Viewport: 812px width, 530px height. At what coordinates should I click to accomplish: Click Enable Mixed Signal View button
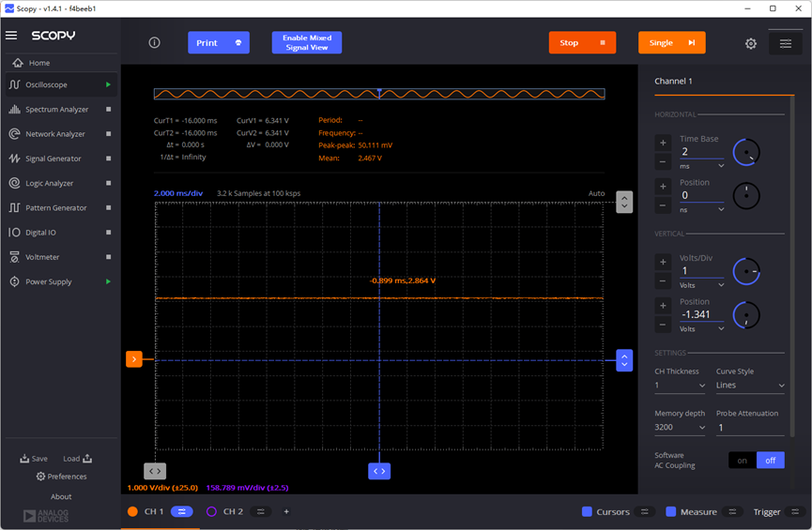(x=307, y=42)
